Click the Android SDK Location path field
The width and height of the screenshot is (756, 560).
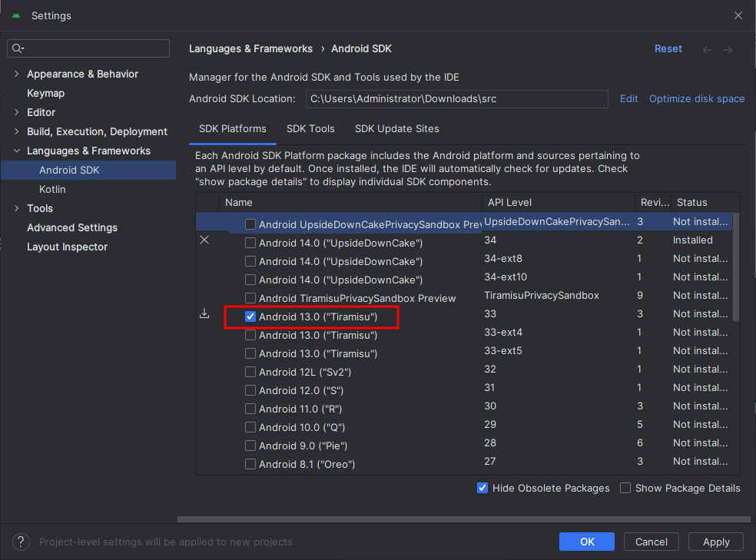point(456,99)
